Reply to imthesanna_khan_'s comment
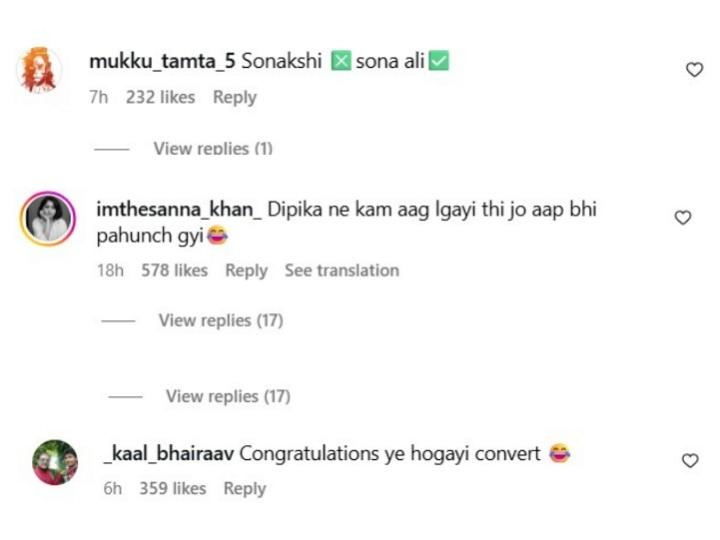The width and height of the screenshot is (720, 540). pyautogui.click(x=246, y=270)
